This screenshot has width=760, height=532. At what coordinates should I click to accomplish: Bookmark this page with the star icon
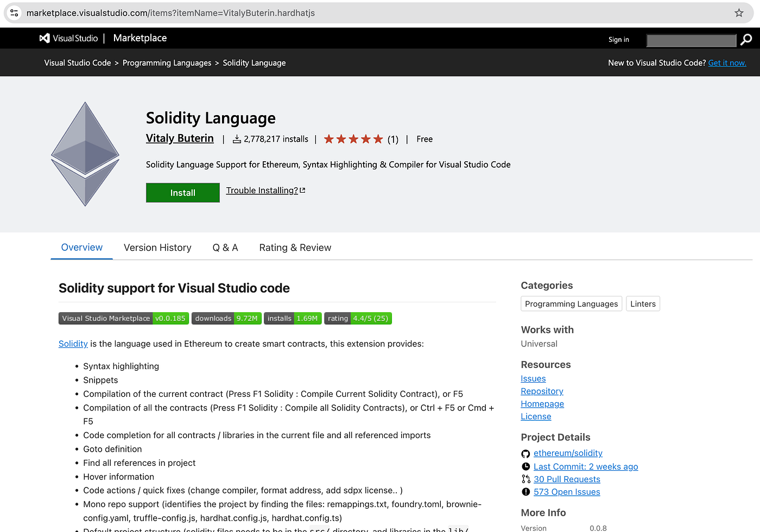point(739,13)
